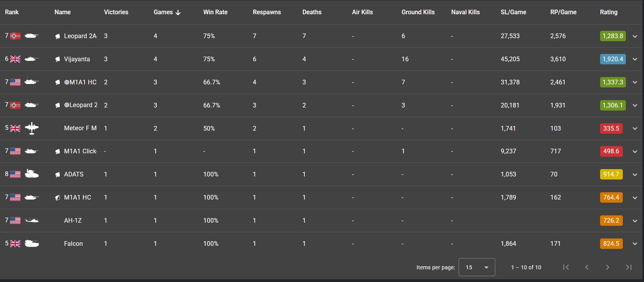644x282 pixels.
Task: Go to the previous page of results
Action: click(587, 267)
